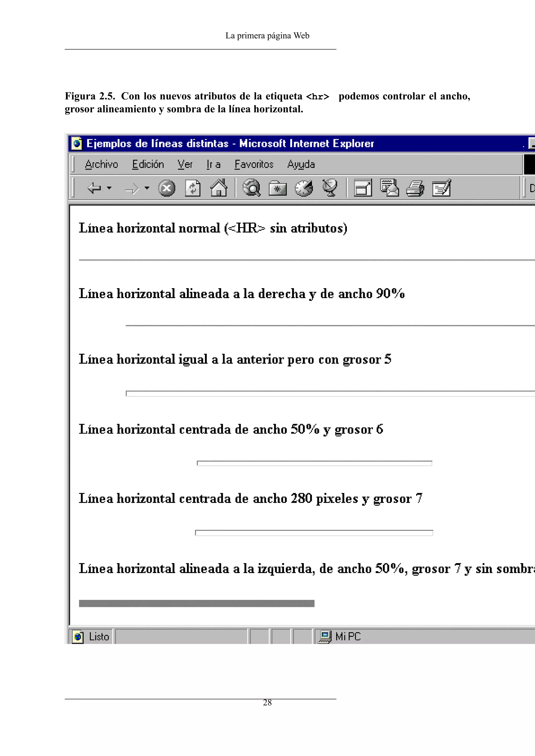Screen dimensions: 535x756
Task: Print the page with printer icon
Action: click(415, 188)
